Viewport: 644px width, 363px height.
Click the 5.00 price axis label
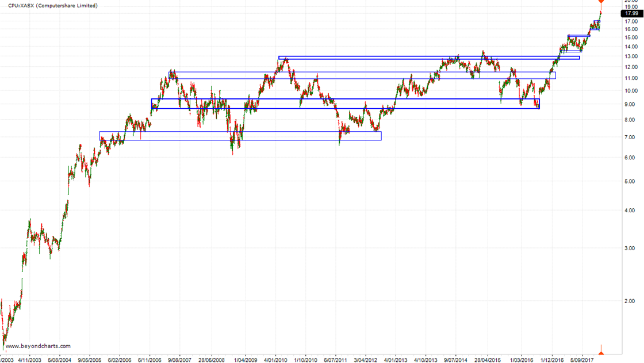pos(630,182)
